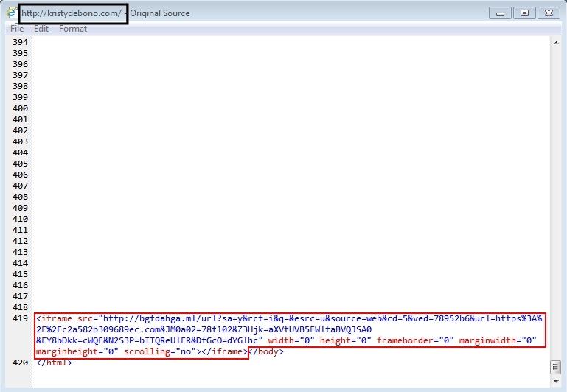567x392 pixels.
Task: Click the closing </html> tag
Action: (x=53, y=363)
